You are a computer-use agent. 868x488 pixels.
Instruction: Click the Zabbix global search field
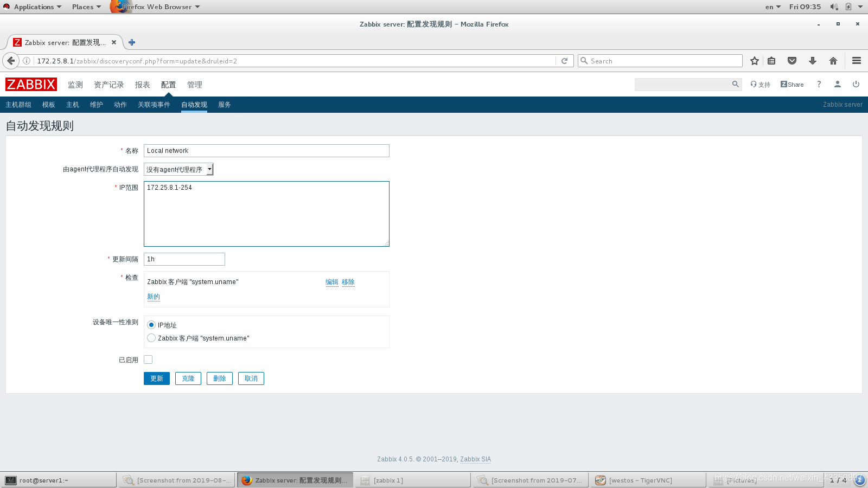point(682,84)
